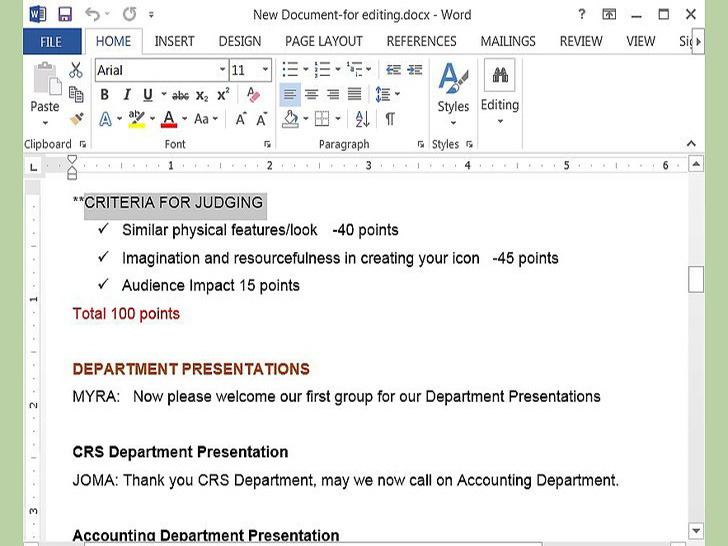Open the PAGE LAYOUT tab
This screenshot has height=546, width=728.
[324, 41]
